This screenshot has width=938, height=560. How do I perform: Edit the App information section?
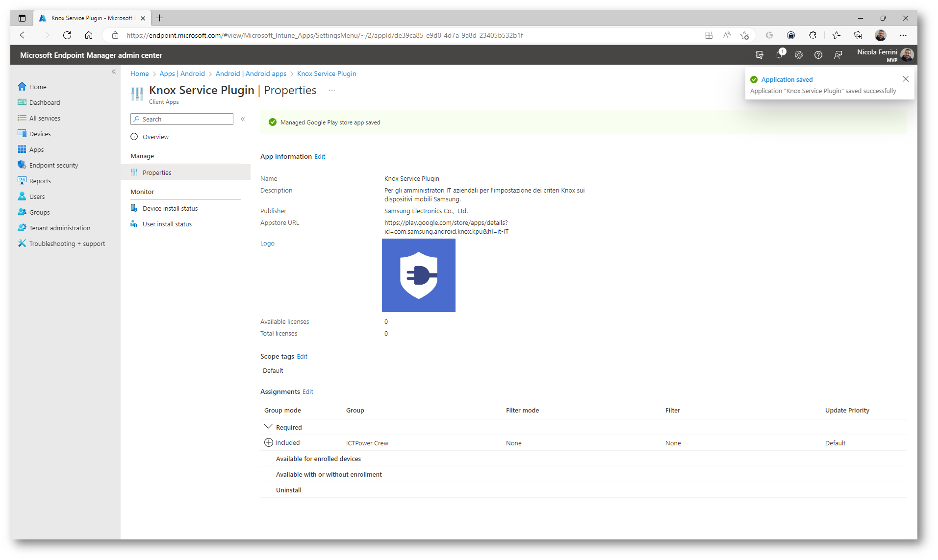pyautogui.click(x=320, y=156)
